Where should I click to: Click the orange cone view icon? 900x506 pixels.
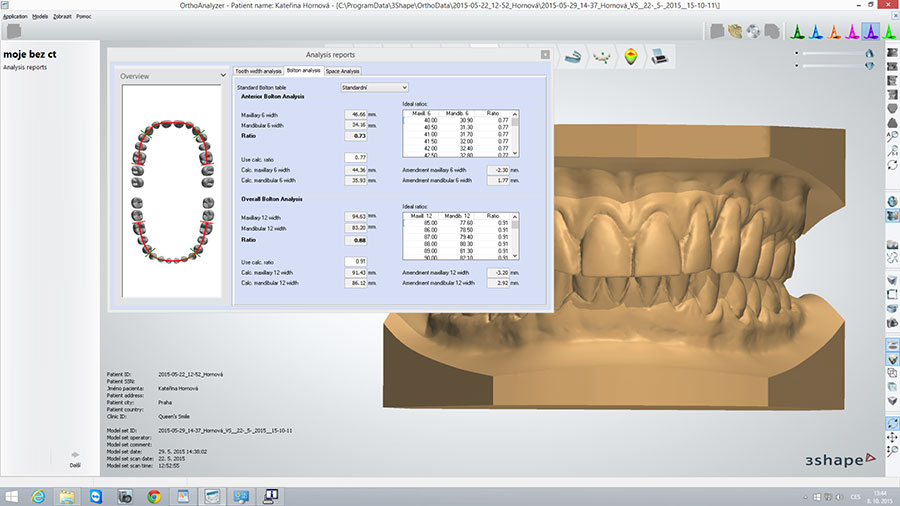[834, 32]
